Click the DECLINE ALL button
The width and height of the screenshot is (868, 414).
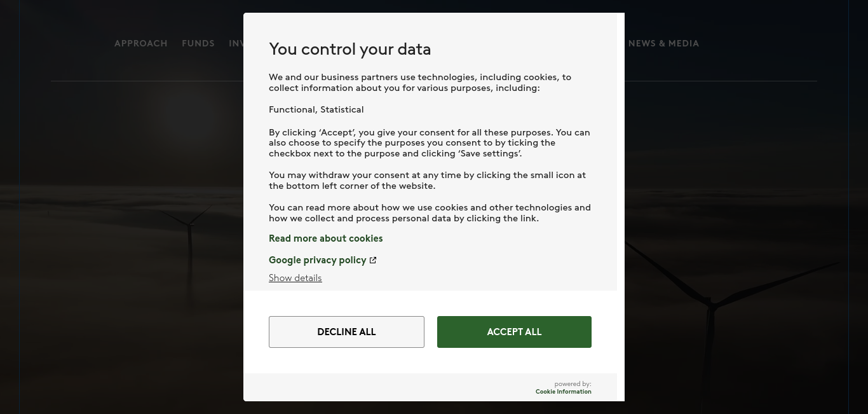point(346,332)
